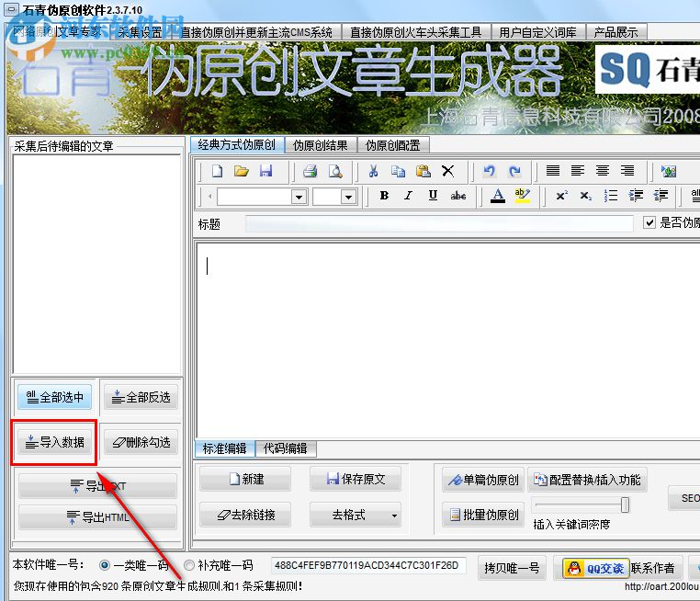
Task: Click the New document toolbar icon
Action: tap(217, 171)
